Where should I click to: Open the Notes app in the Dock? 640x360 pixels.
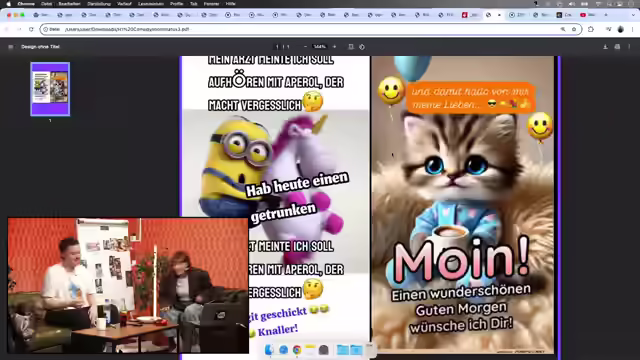pyautogui.click(x=310, y=350)
